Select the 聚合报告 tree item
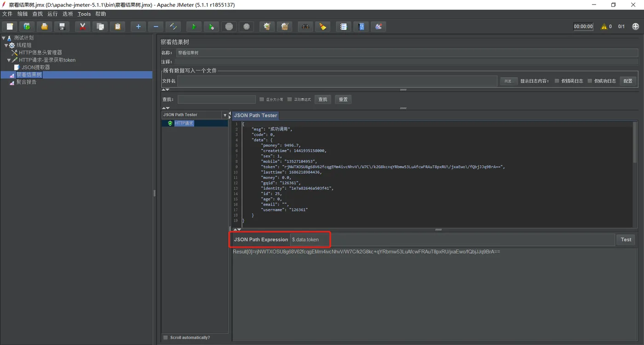Viewport: 644px width, 345px height. tap(26, 82)
